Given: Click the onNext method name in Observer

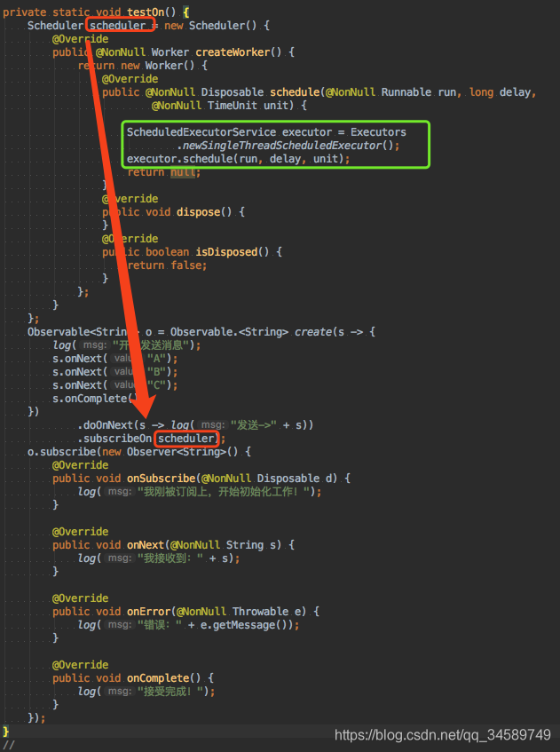Looking at the screenshot, I should (x=146, y=545).
